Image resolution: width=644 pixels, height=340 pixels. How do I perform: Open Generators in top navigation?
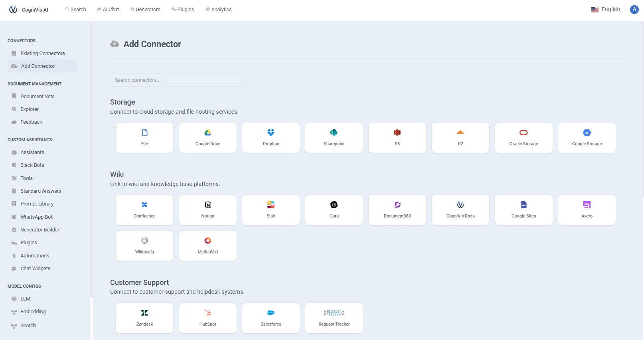(145, 9)
